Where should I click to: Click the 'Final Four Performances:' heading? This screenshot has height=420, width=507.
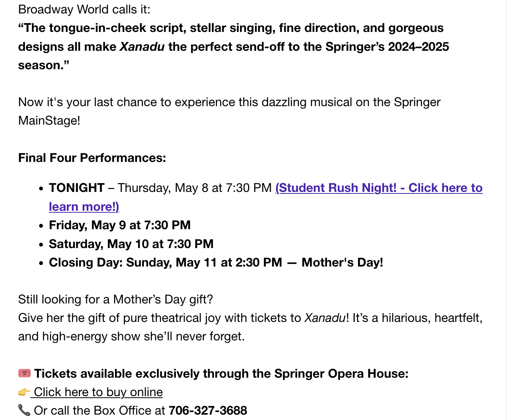pos(92,158)
